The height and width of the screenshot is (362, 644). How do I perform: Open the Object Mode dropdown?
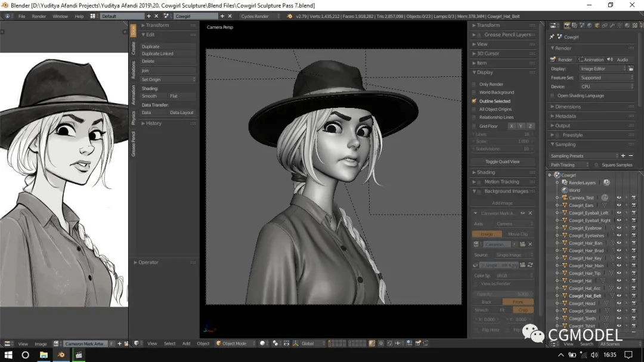pyautogui.click(x=234, y=343)
